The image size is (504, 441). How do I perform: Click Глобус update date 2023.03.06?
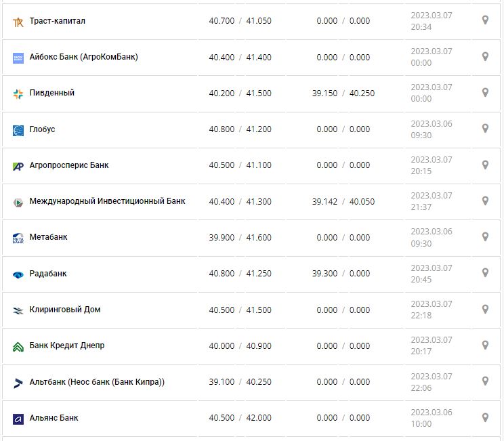pos(431,123)
